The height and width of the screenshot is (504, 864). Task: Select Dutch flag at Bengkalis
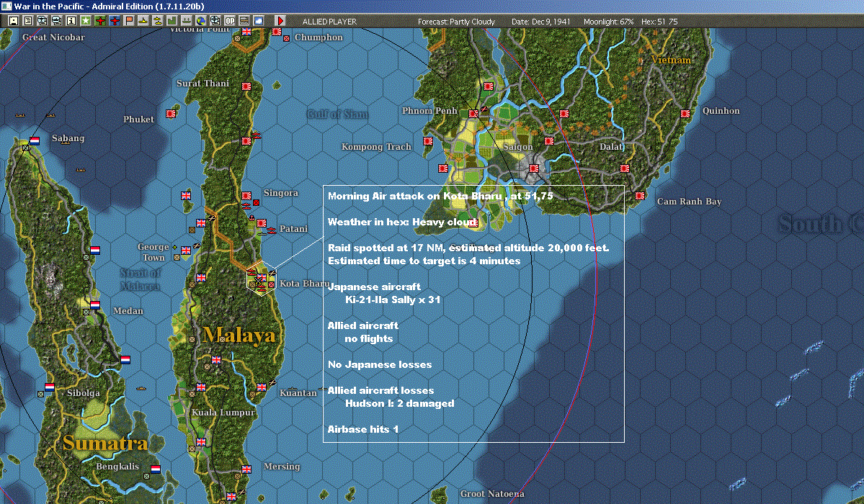pos(156,469)
